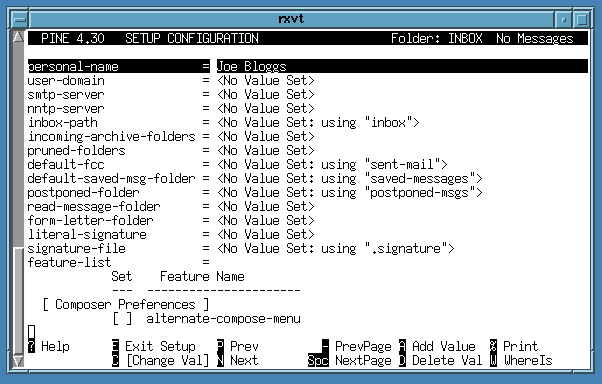Click the "sent-mail" default value
Viewport: 602px width, 384px height.
(402, 165)
